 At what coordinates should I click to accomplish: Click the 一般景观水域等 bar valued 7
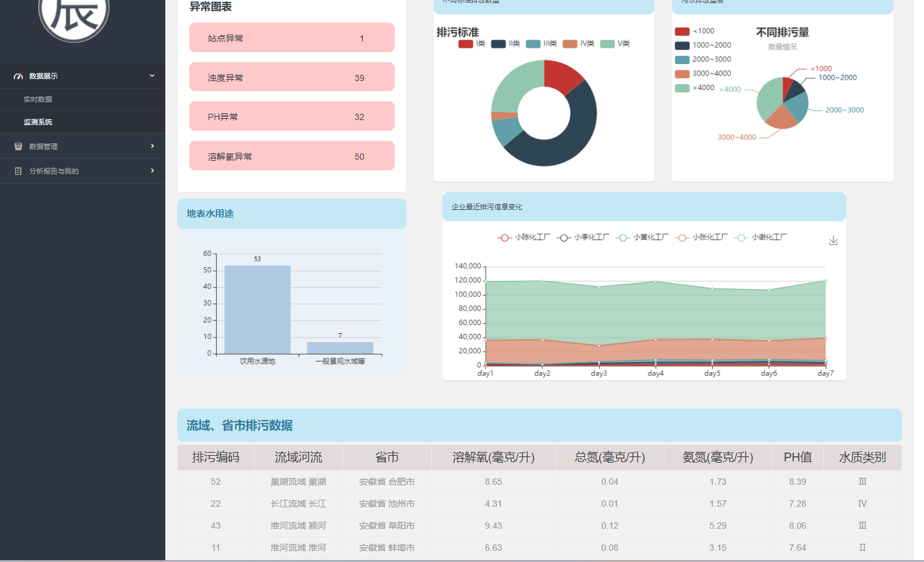[340, 348]
